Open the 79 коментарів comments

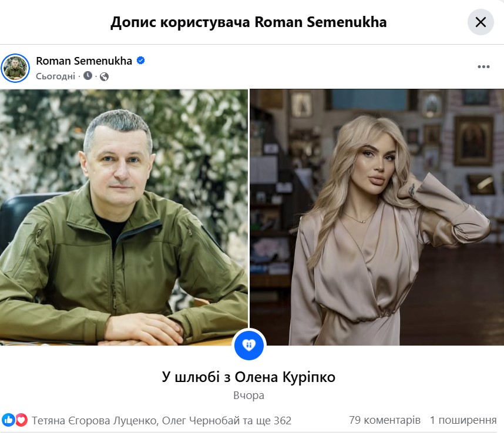(385, 420)
